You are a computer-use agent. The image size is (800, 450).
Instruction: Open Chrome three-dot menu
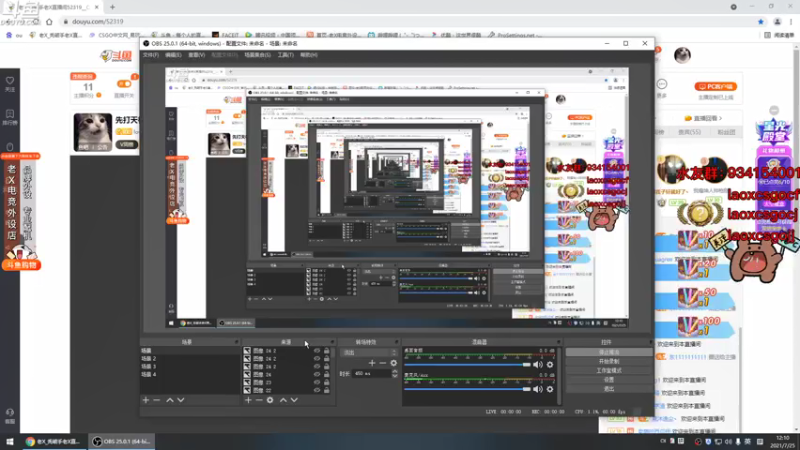791,21
